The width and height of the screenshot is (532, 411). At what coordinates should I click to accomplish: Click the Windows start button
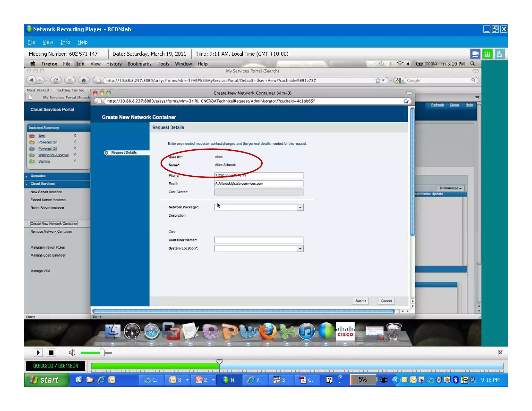click(x=46, y=380)
